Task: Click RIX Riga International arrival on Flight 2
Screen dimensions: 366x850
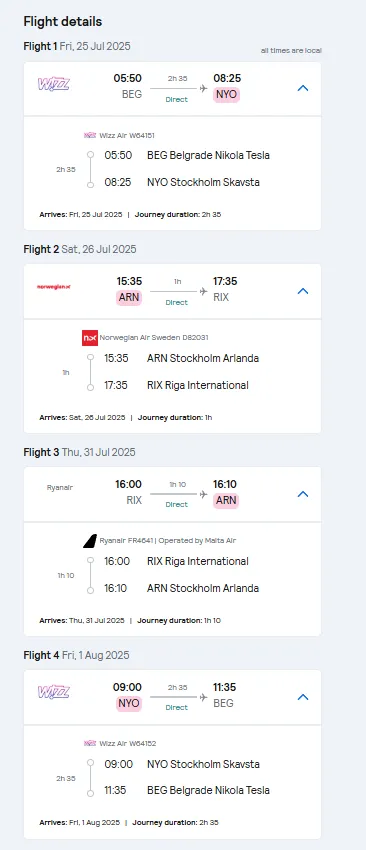Action: tap(198, 385)
